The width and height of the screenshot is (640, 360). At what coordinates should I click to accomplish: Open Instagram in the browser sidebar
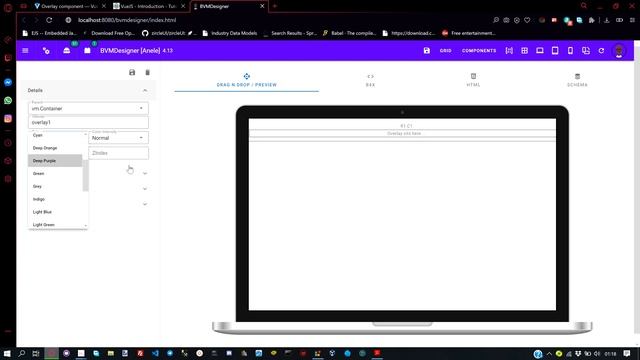8,118
